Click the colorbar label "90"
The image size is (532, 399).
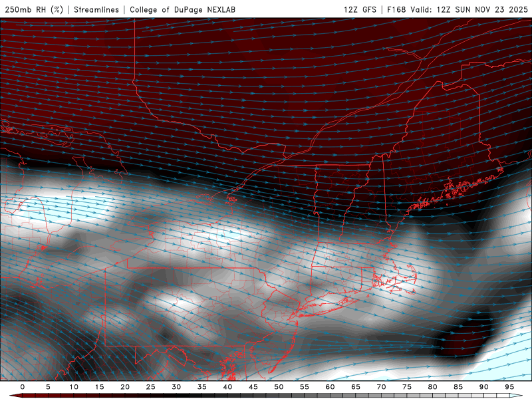pos(483,387)
